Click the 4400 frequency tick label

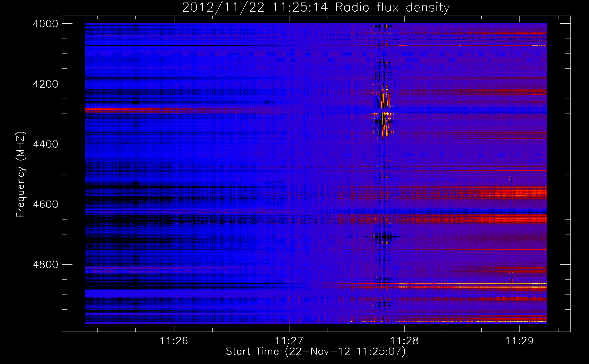coord(46,144)
